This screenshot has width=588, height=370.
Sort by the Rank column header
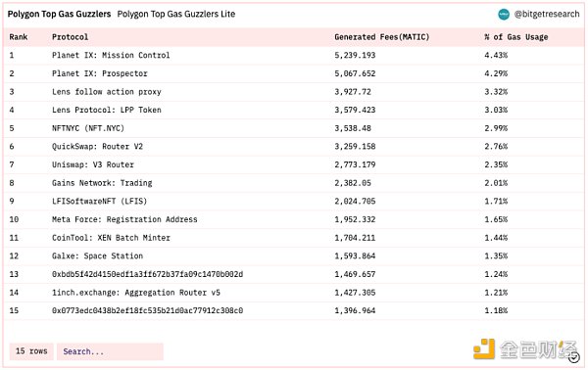[19, 37]
